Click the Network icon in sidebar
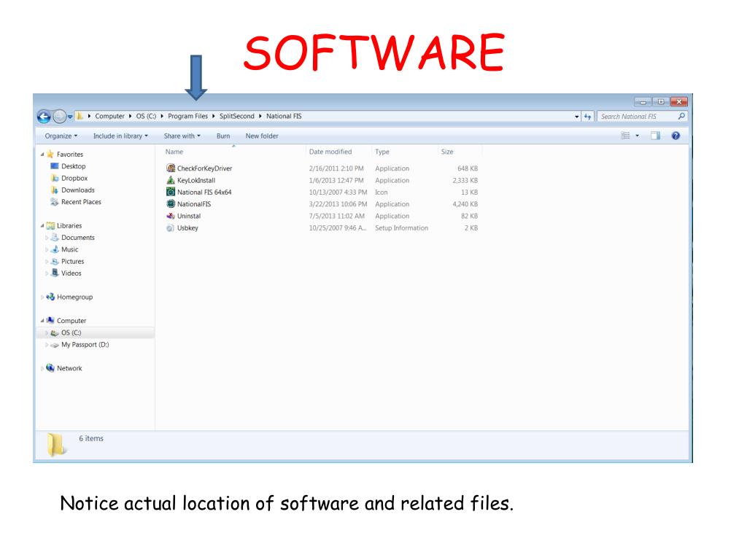 pos(50,368)
